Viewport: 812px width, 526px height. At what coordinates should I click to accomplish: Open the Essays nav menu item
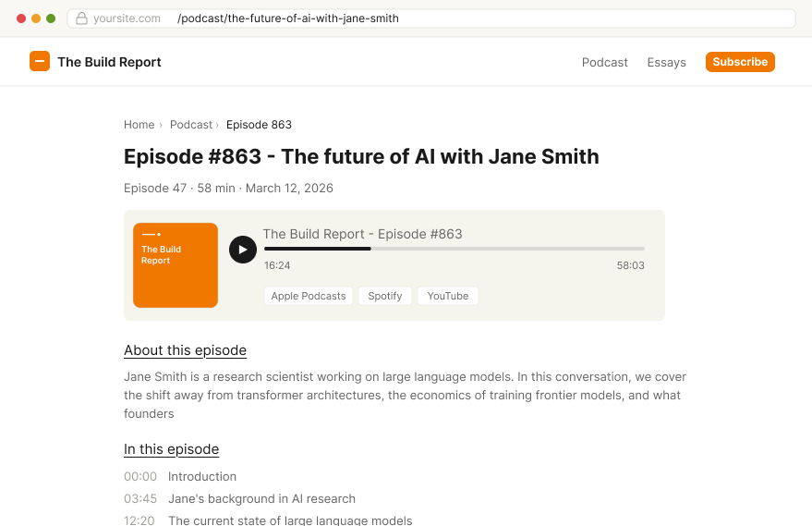point(666,62)
